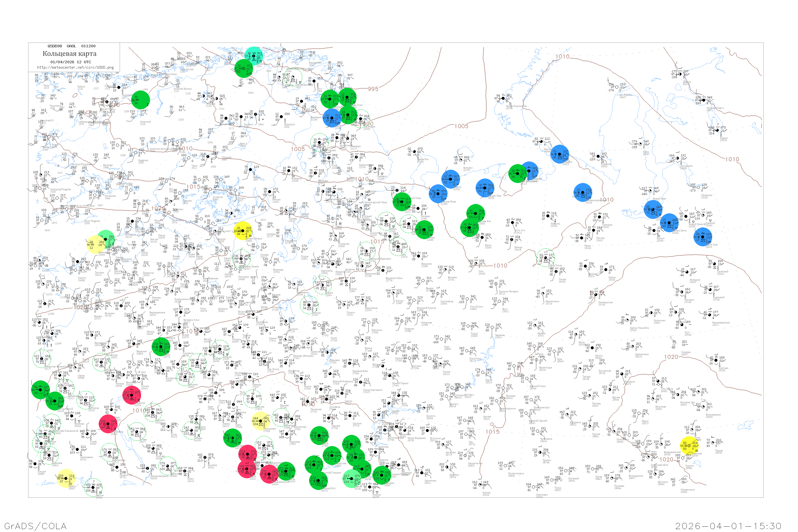Click the cyan station circle near Bardufoss
The image size is (798, 532).
[254, 56]
